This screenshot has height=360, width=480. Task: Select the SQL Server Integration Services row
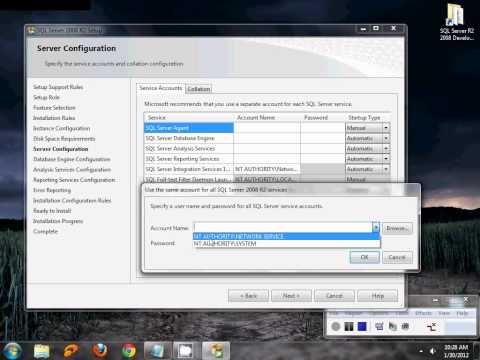coord(189,169)
